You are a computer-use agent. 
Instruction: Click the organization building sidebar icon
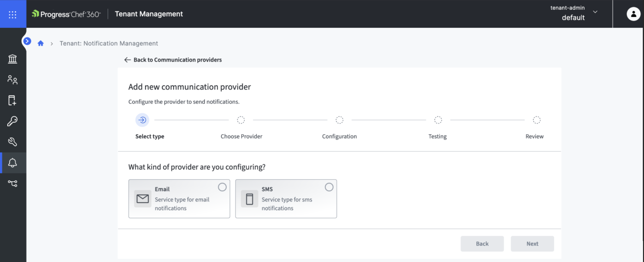pyautogui.click(x=13, y=59)
